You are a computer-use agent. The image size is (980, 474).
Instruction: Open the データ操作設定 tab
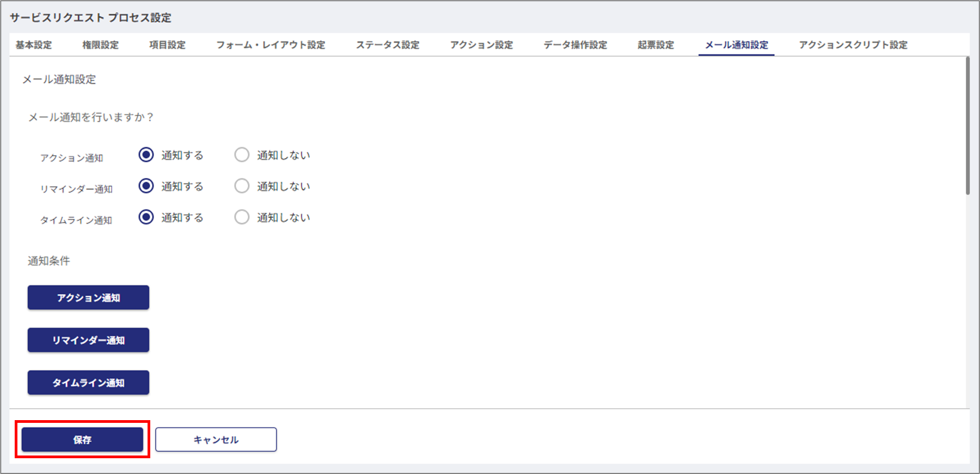coord(575,45)
